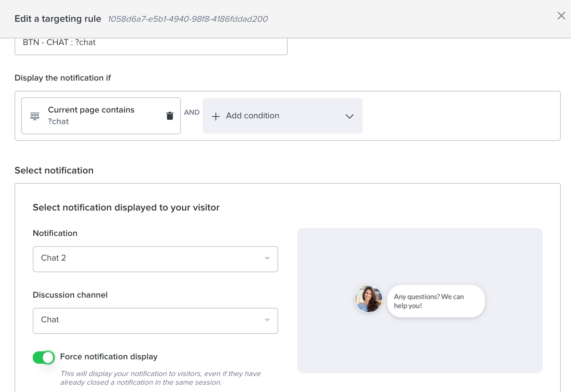
Task: Click the agent avatar in notification preview
Action: (x=368, y=299)
